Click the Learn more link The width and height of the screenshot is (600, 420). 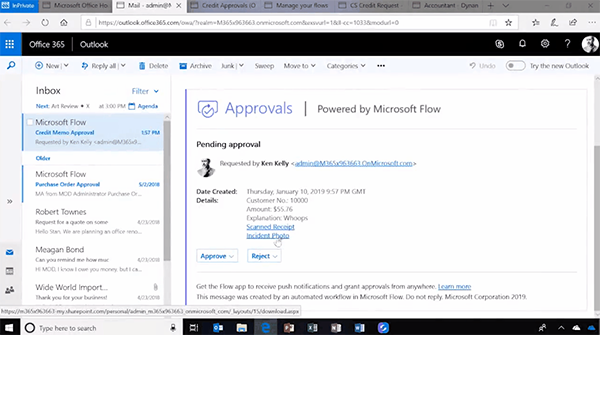coord(453,286)
